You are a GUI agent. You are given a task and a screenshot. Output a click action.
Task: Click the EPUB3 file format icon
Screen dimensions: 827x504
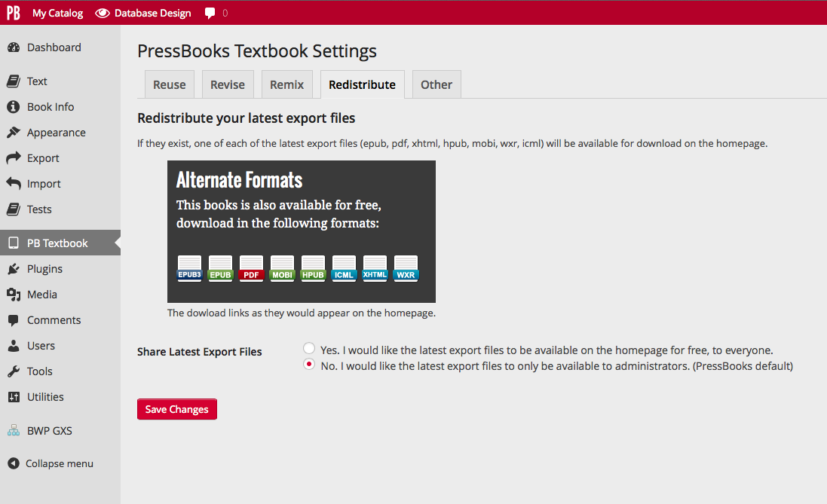tap(189, 268)
